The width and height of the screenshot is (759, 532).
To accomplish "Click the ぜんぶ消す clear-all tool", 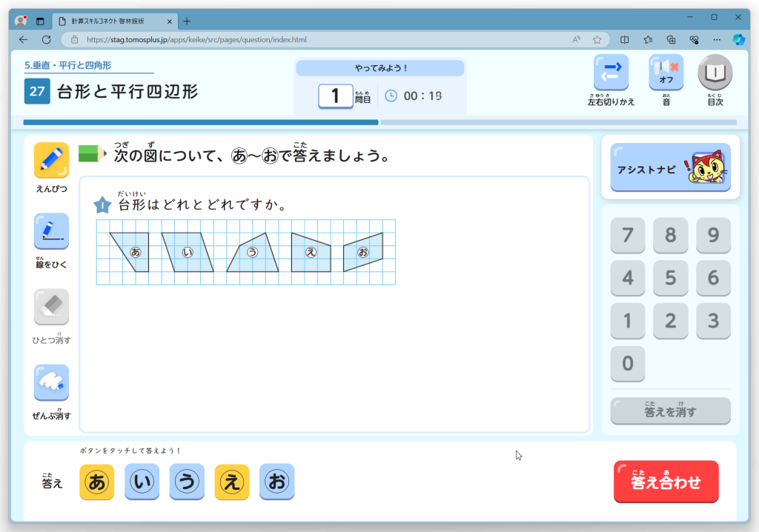I will click(x=51, y=382).
